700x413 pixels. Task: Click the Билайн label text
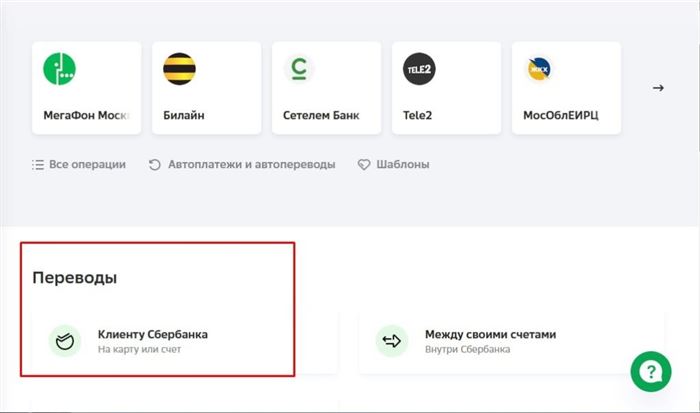183,115
